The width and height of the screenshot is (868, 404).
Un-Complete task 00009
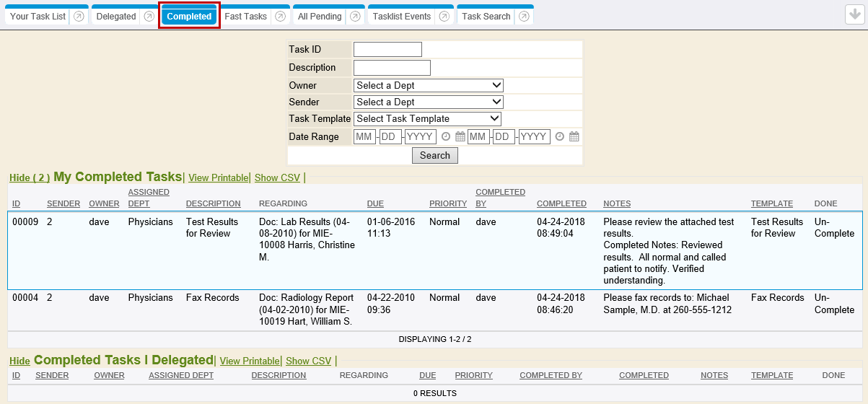[x=834, y=228]
